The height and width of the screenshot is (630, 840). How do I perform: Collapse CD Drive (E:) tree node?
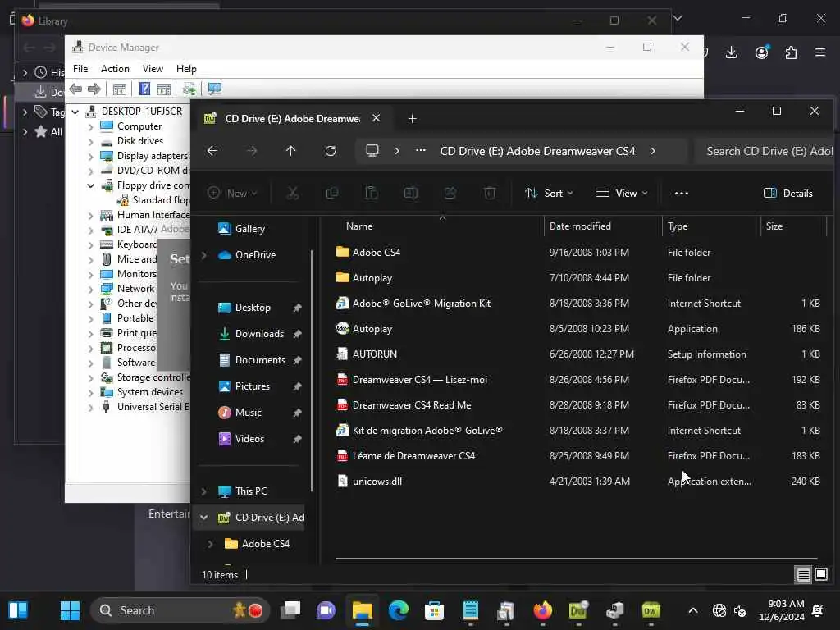pos(204,518)
